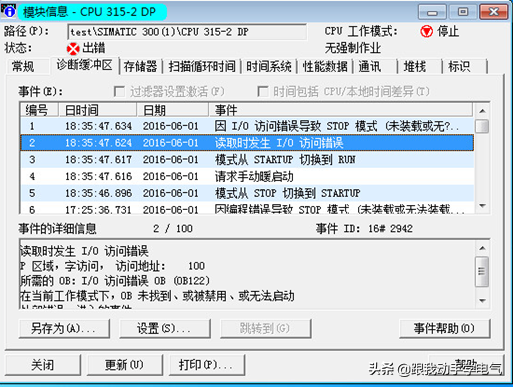Select event row 1 因 I/O 访问错误导致 STOP

coord(247,126)
